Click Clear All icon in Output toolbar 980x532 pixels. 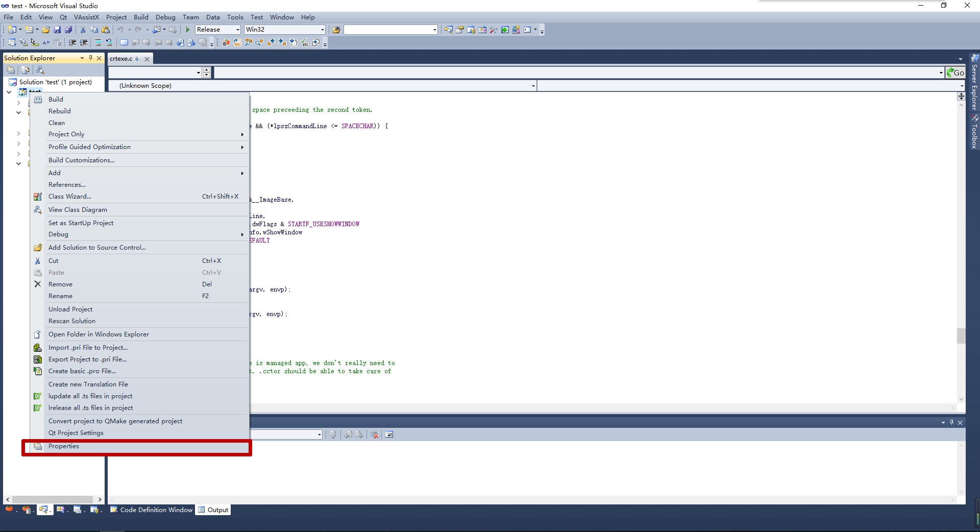pos(375,434)
